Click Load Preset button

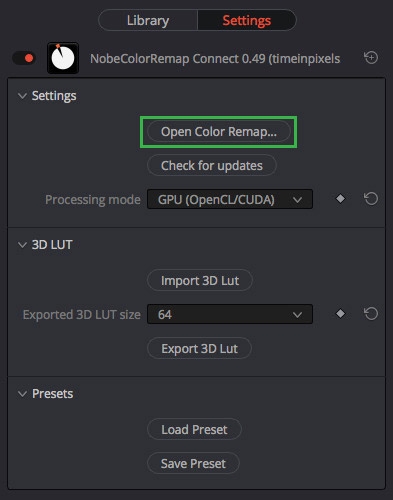(x=194, y=429)
